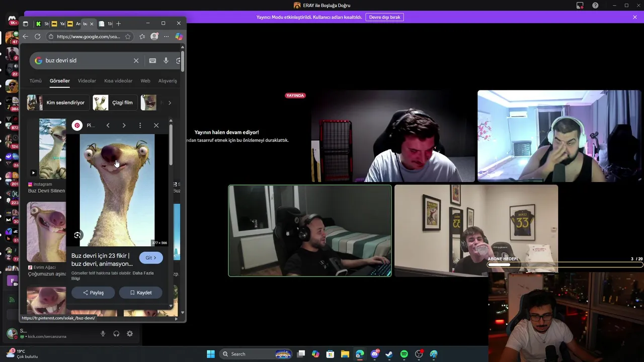The height and width of the screenshot is (362, 644).
Task: Click the Abone Hedefi progress bar
Action: (x=566, y=264)
